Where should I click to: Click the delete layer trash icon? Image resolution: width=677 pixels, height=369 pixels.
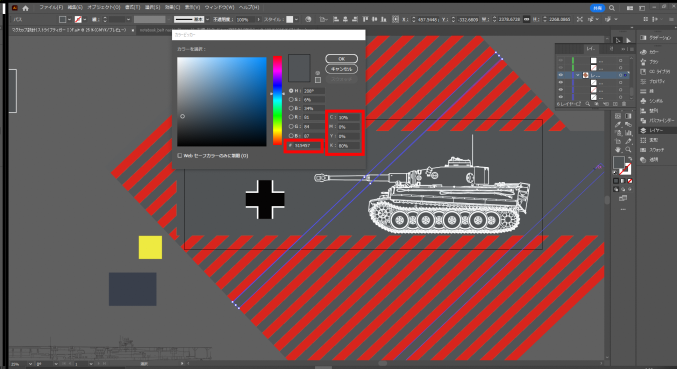click(x=624, y=104)
